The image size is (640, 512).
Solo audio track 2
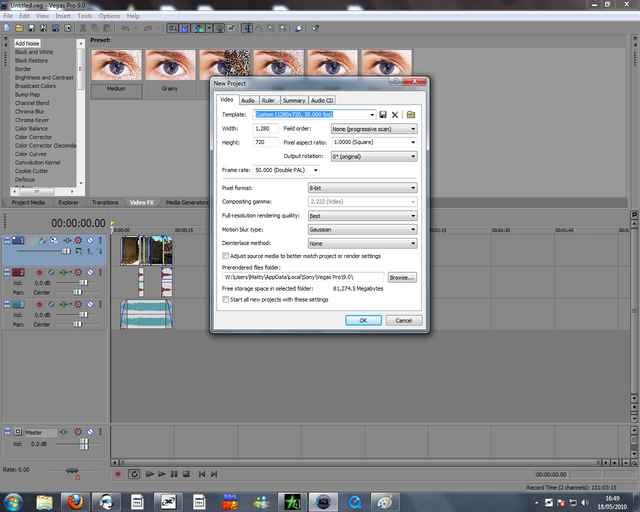[x=100, y=272]
